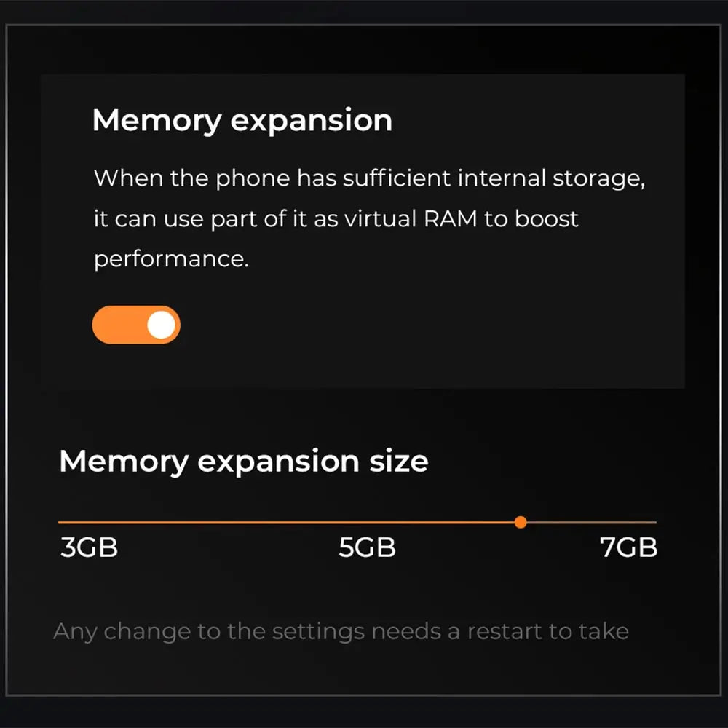Click the "Memory expansion size" heading
Image resolution: width=728 pixels, height=728 pixels.
pos(243,462)
